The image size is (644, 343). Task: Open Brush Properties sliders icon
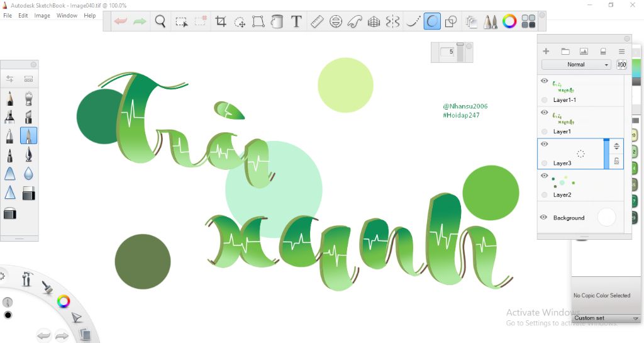[x=10, y=79]
